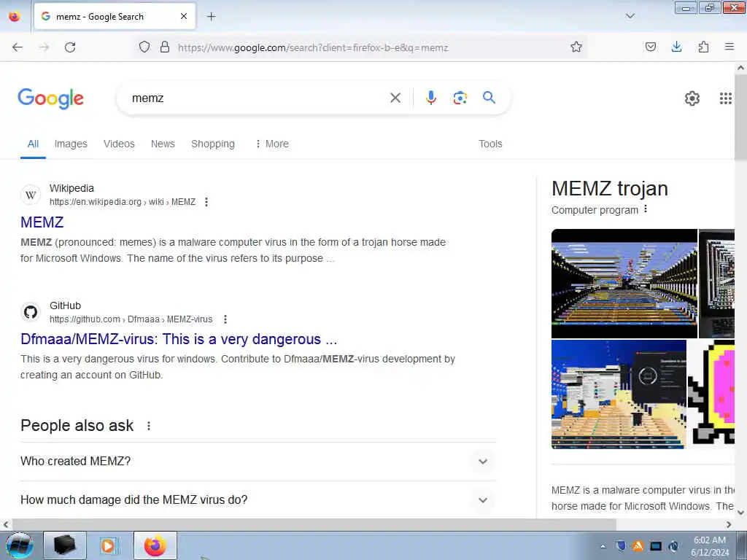Open the People also ask options menu
The height and width of the screenshot is (560, 747).
(149, 426)
